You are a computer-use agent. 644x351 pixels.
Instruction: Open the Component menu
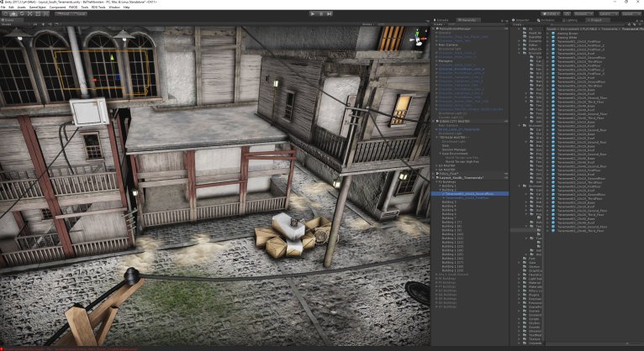57,7
